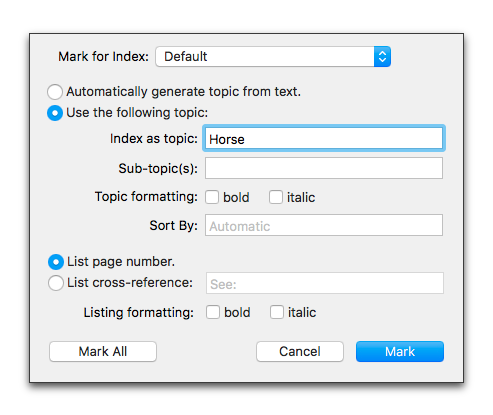Viewport: 493px width, 415px height.
Task: Click the Sort By Automatic field
Action: click(324, 225)
